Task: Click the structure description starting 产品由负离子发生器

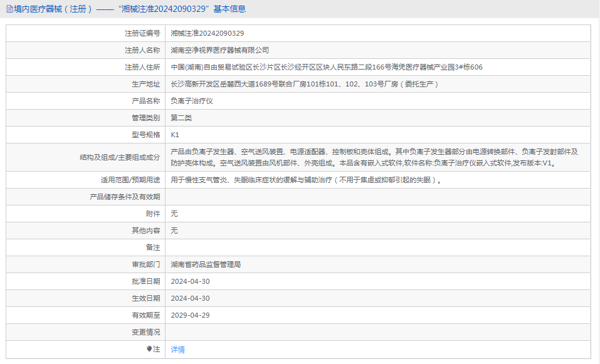Action: [374, 157]
